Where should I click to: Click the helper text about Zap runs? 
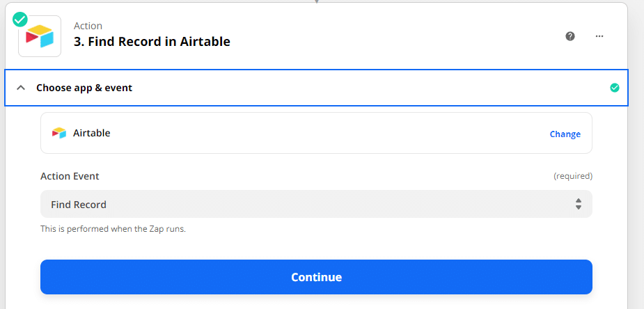pyautogui.click(x=113, y=229)
